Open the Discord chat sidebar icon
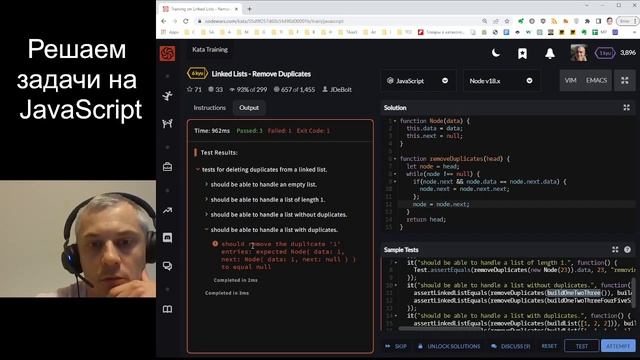Screen dimensions: 640x360 coord(167,238)
